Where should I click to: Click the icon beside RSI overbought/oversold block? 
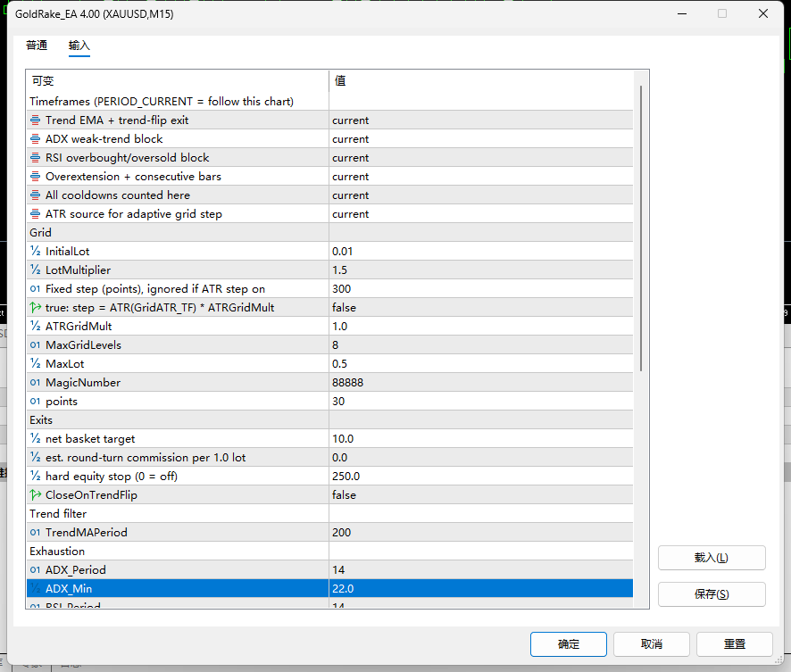[x=36, y=158]
